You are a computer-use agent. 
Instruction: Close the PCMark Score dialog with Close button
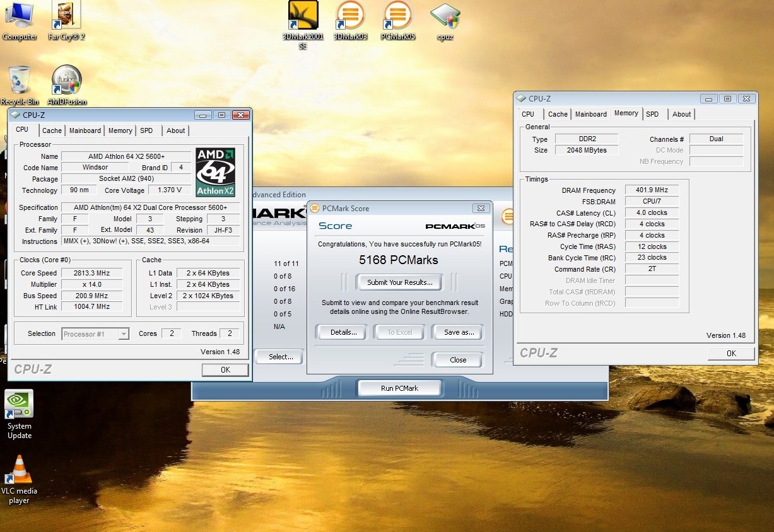pos(458,360)
